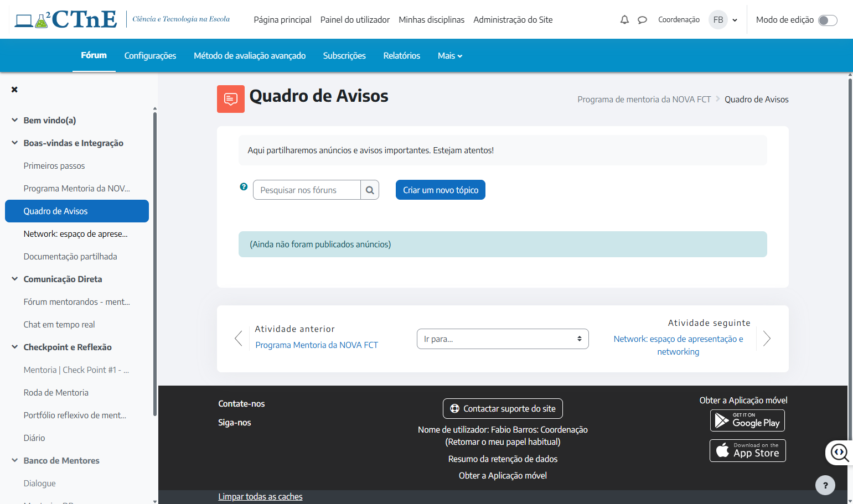Collapse the Checkpoint e Reflexão section
This screenshot has width=853, height=504.
coord(15,346)
